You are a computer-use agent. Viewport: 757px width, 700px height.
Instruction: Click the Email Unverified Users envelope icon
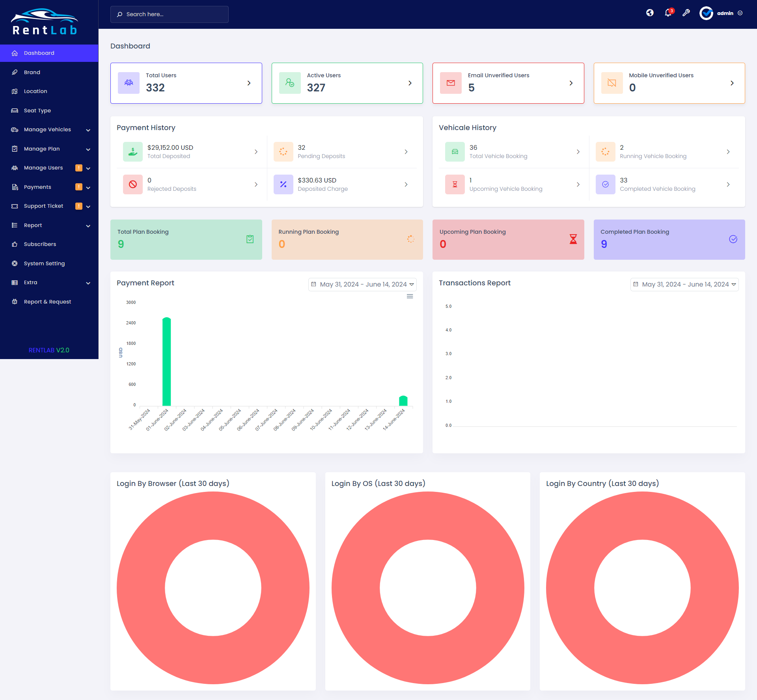point(451,83)
